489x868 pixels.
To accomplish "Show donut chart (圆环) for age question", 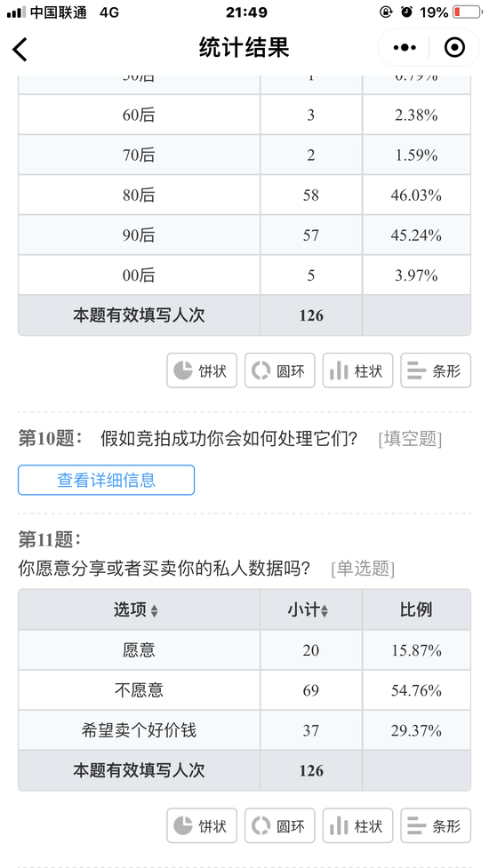I will point(280,370).
